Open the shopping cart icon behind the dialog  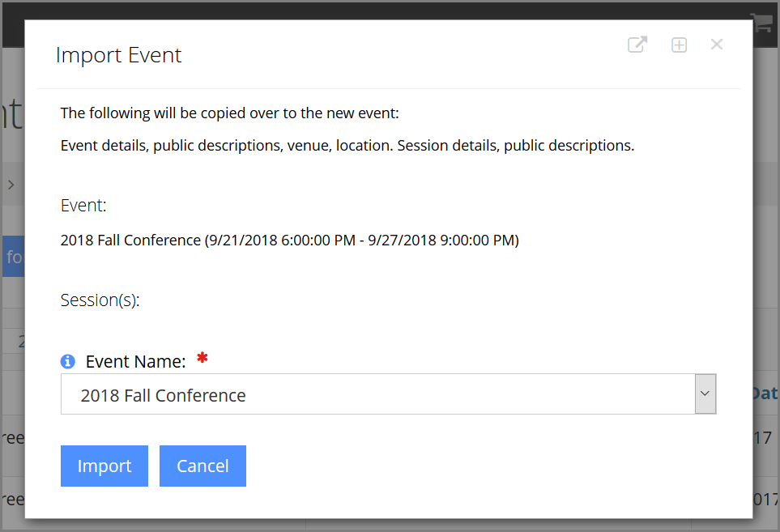tap(763, 23)
